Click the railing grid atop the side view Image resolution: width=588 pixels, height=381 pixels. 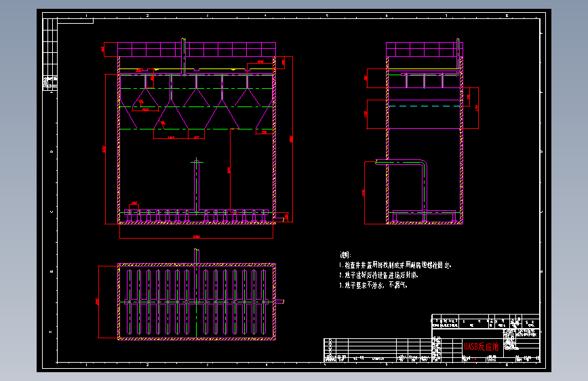tap(425, 49)
